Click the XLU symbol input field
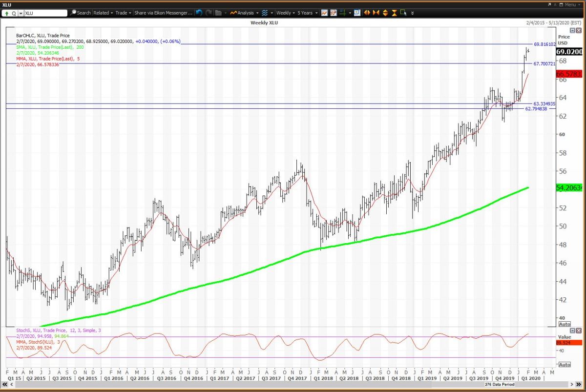This screenshot has height=392, width=586. [x=45, y=13]
